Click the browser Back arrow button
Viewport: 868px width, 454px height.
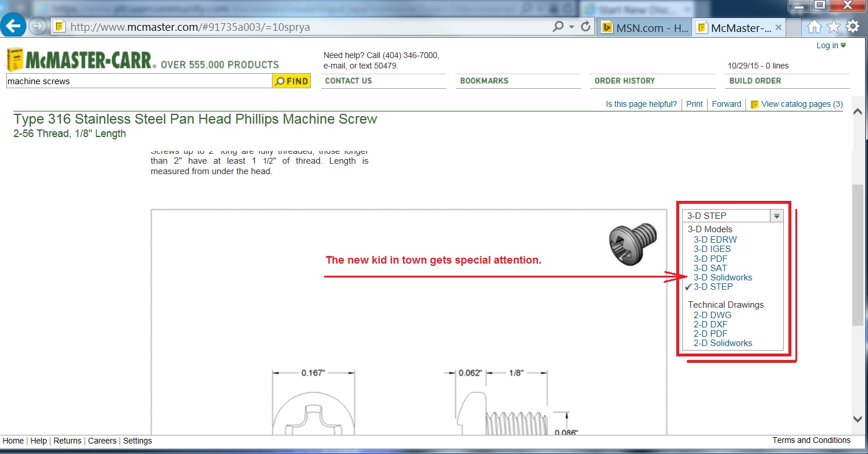(13, 26)
